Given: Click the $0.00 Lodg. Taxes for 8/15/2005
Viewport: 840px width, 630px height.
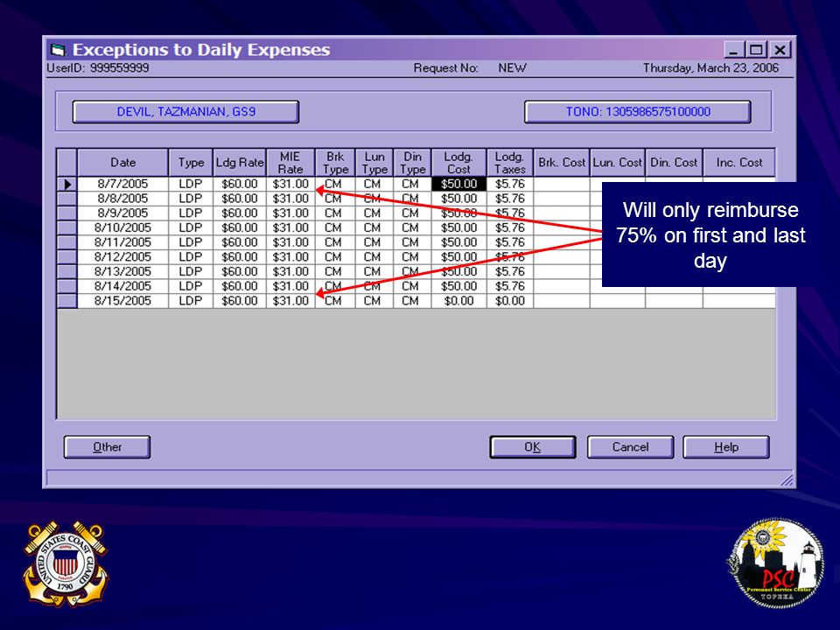Looking at the screenshot, I should tap(510, 300).
